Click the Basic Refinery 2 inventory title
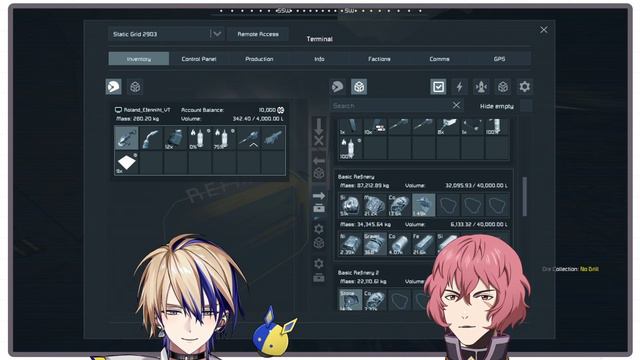640x360 pixels. coord(358,272)
